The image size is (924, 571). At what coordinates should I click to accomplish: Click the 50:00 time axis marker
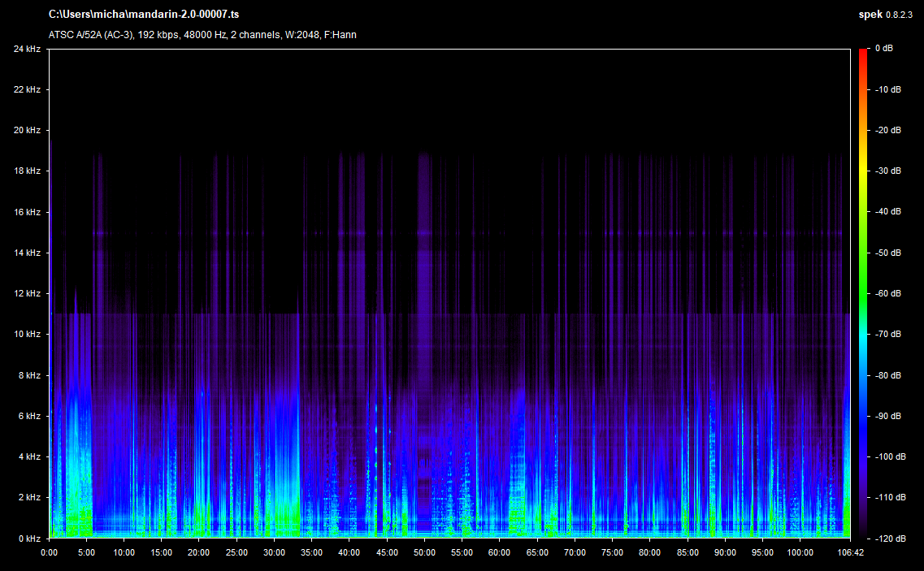[x=424, y=552]
